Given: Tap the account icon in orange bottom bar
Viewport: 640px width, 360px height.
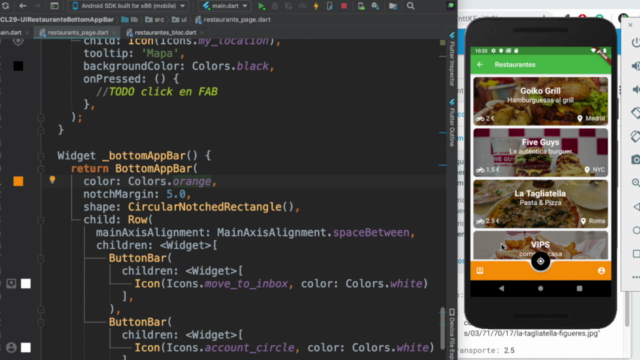Looking at the screenshot, I should click(x=601, y=271).
